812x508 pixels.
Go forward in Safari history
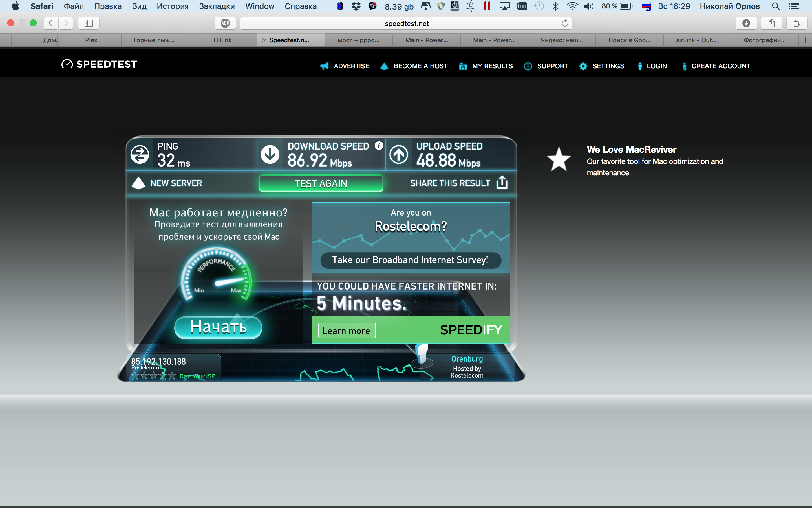coord(66,23)
